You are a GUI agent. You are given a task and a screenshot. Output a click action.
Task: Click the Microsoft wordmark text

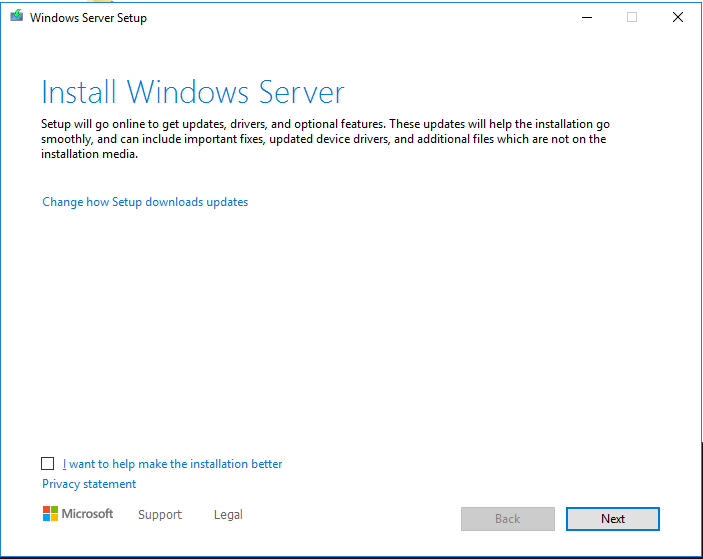coord(88,514)
